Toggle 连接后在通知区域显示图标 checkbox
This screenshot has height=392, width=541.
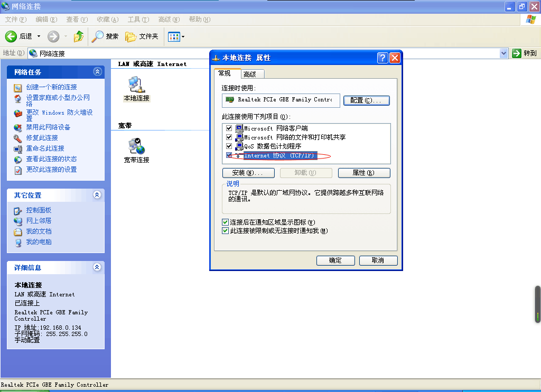225,222
